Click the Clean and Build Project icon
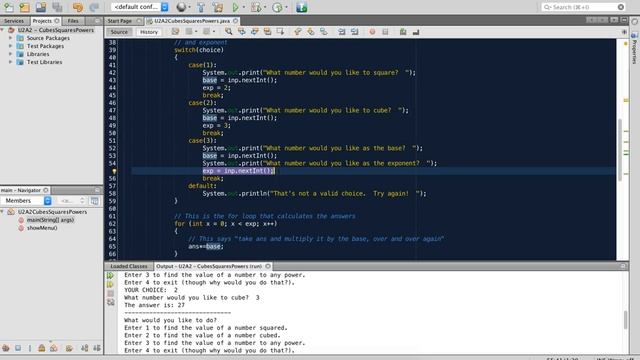640x360 pixels. [218, 7]
